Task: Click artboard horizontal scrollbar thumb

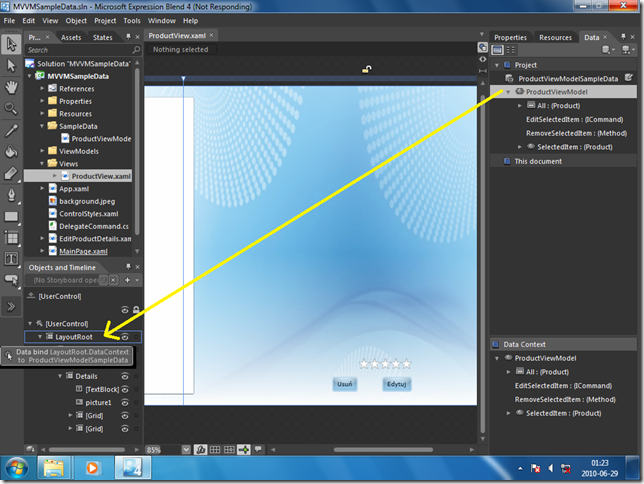Action: coord(383,449)
